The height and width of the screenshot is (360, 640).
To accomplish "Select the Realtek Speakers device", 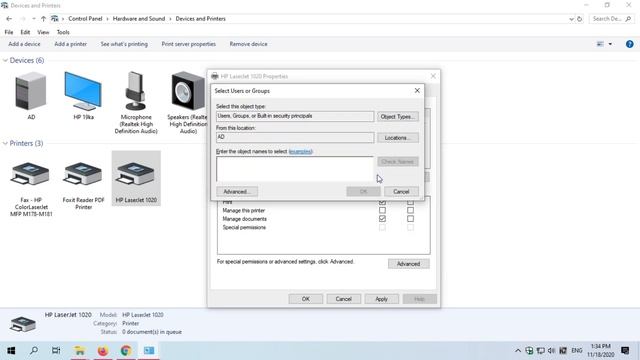I will 188,91.
